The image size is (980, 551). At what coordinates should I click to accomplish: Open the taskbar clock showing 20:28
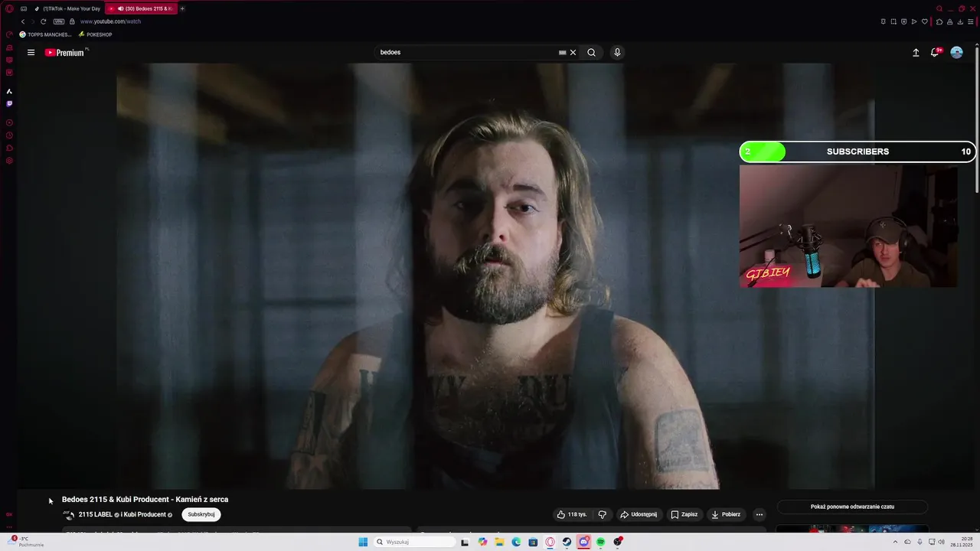(x=961, y=542)
